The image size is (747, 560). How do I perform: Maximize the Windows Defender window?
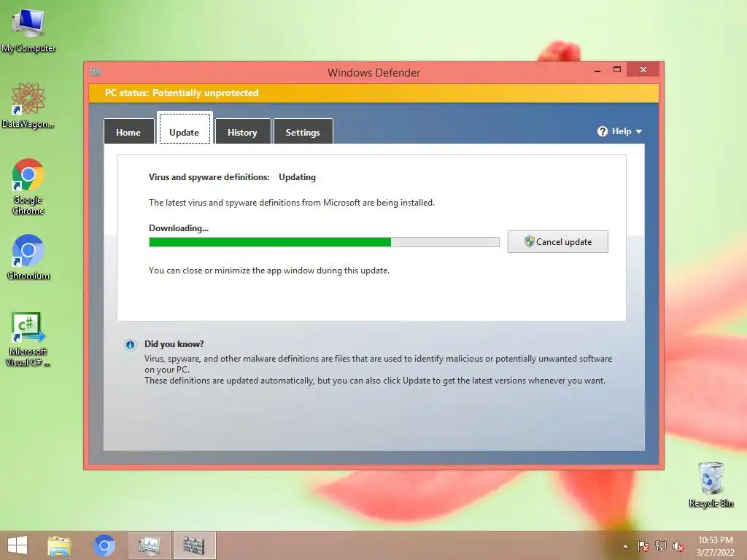pos(617,69)
